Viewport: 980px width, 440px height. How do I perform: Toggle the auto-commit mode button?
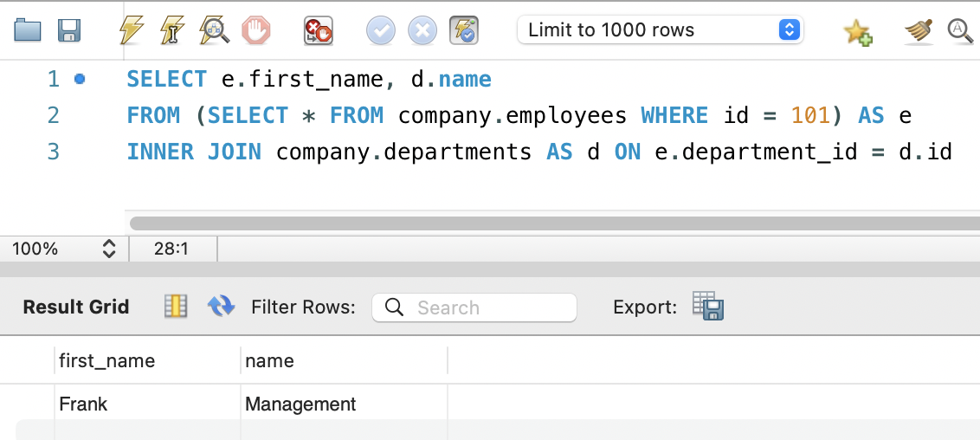click(464, 30)
